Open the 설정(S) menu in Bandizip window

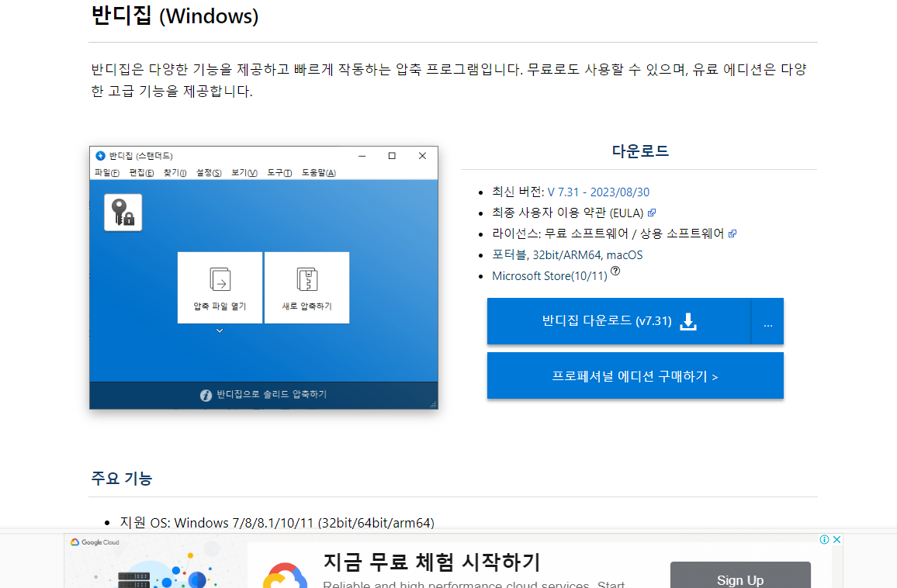pyautogui.click(x=209, y=173)
